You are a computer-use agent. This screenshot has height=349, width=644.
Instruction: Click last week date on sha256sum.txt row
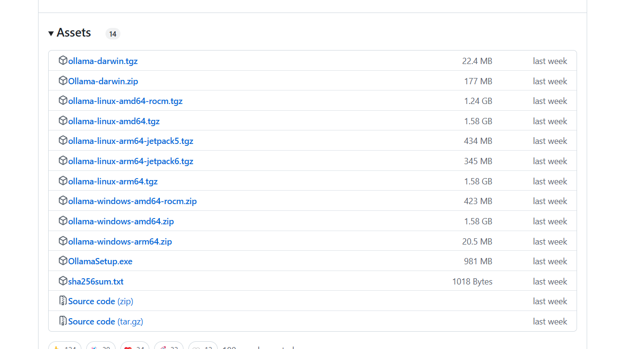550,282
